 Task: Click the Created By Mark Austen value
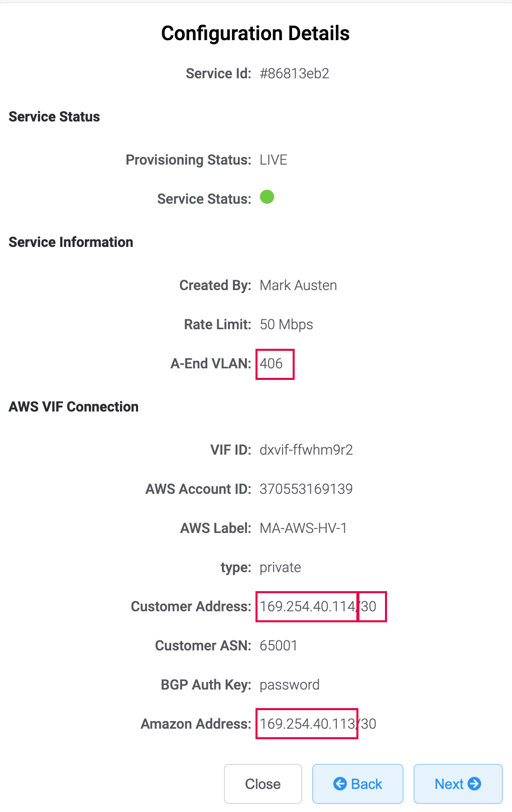[x=298, y=285]
